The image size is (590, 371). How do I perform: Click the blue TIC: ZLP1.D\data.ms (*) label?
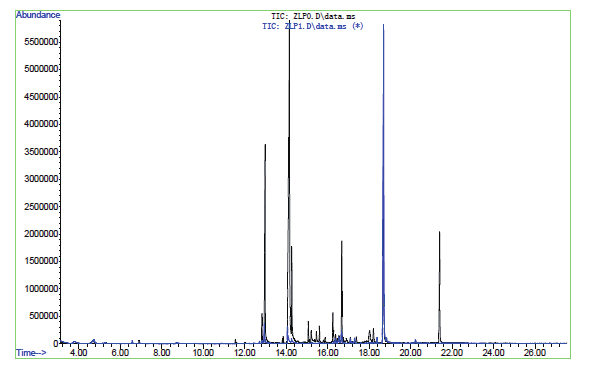pos(313,26)
